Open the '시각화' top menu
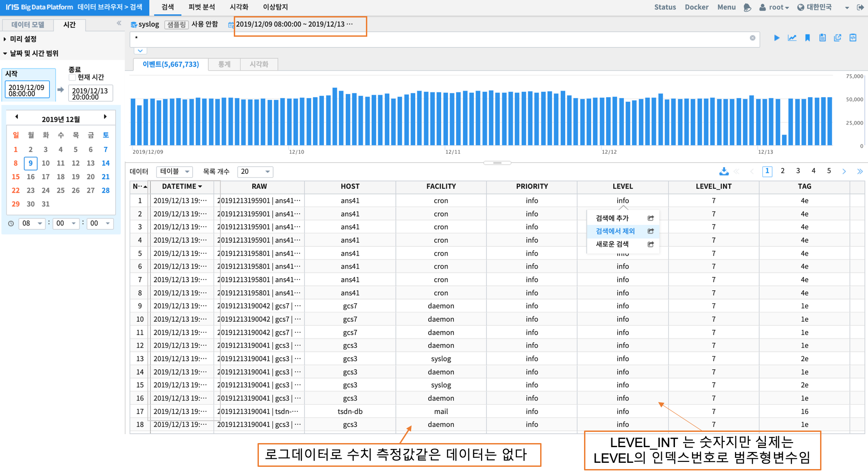Image resolution: width=868 pixels, height=474 pixels. (239, 7)
